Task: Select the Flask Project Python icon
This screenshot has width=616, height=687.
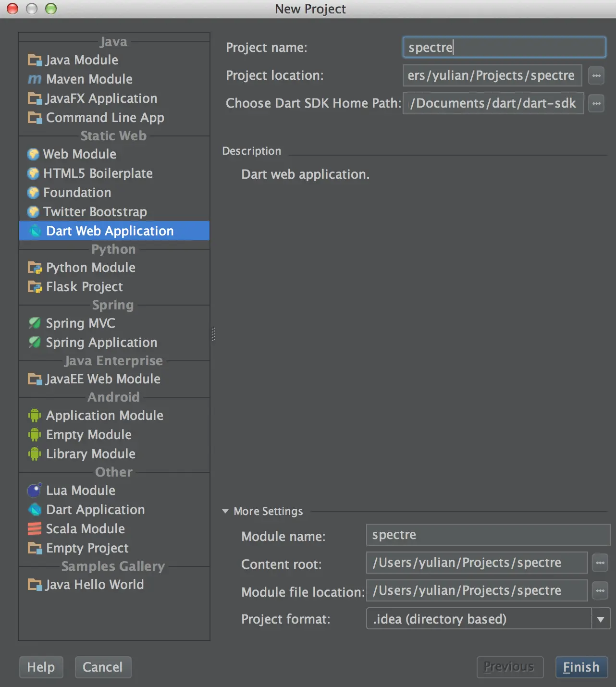Action: [x=34, y=286]
